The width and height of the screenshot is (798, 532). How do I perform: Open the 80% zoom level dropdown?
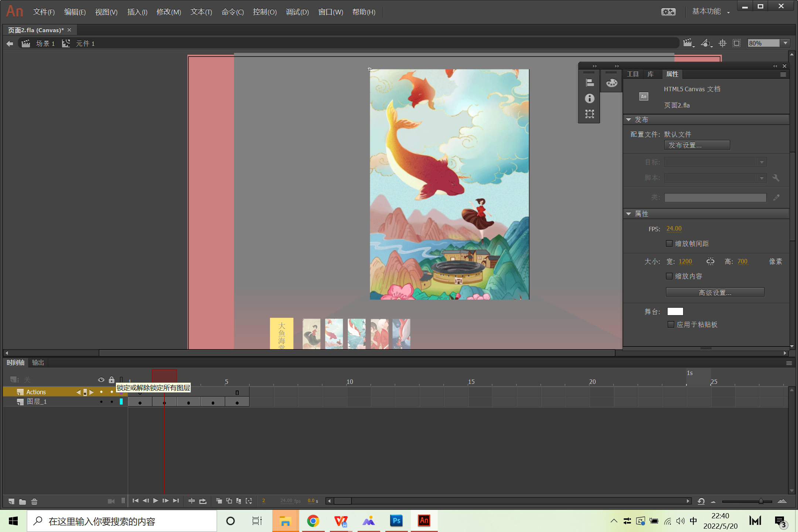785,43
